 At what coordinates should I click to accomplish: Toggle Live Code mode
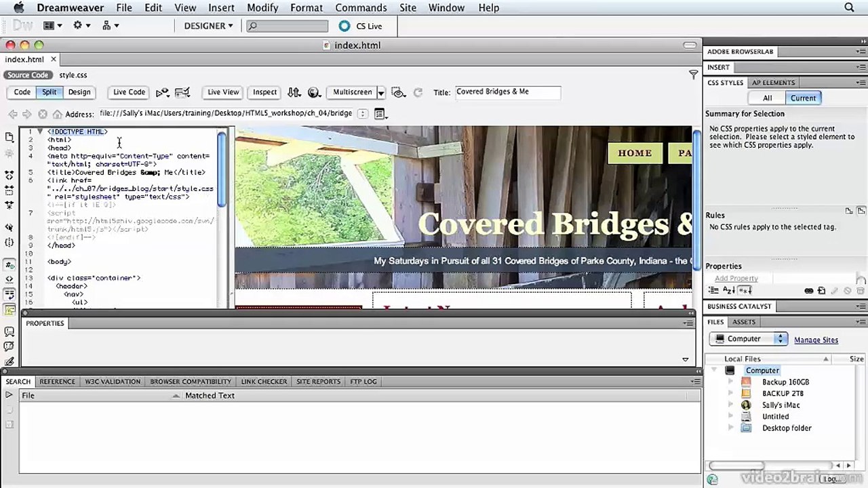click(x=129, y=92)
